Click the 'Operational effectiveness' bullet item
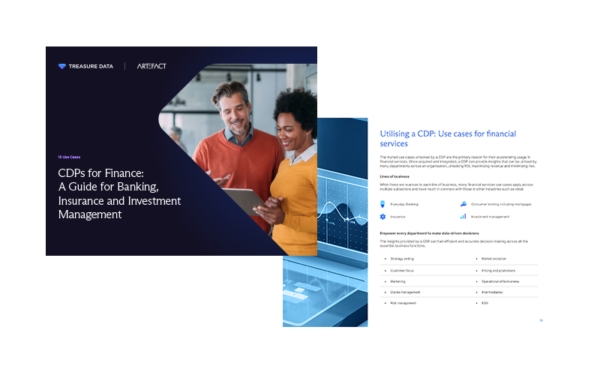This screenshot has width=600, height=375. point(500,281)
